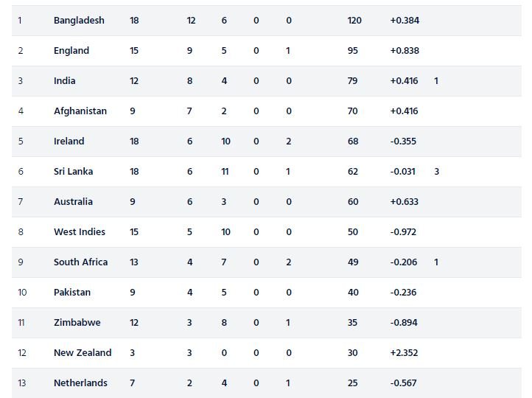Open the Ireland team entry

pos(69,142)
